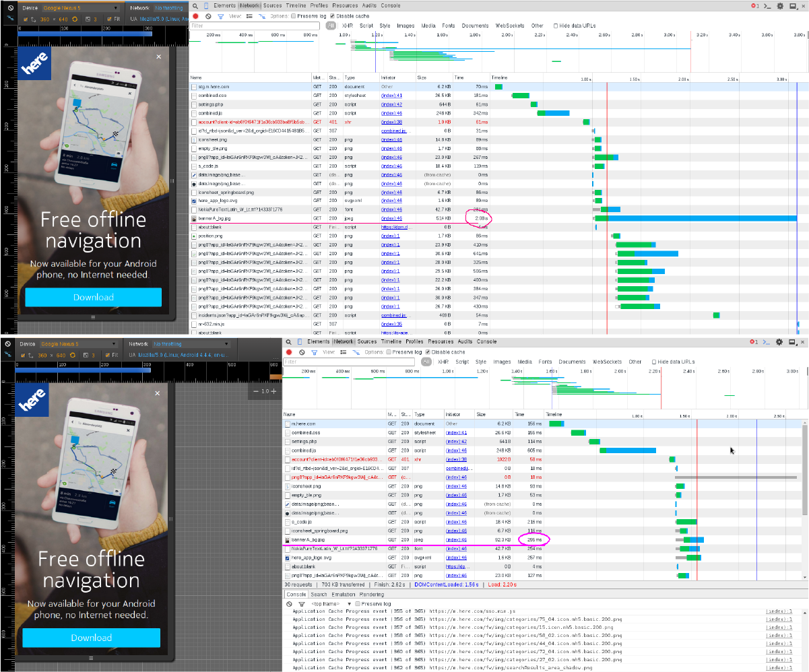The width and height of the screenshot is (809, 672).
Task: Show console drawer icon in upper DevTools
Action: coord(767,5)
